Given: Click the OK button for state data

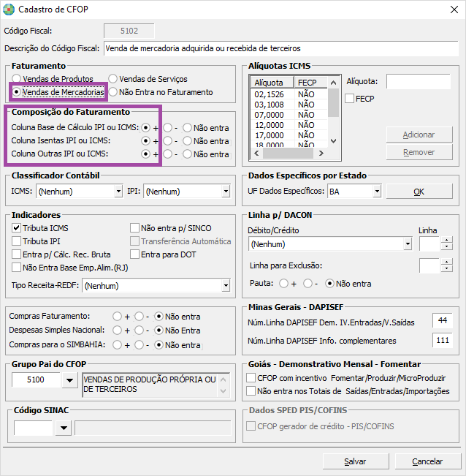Looking at the screenshot, I should [419, 192].
